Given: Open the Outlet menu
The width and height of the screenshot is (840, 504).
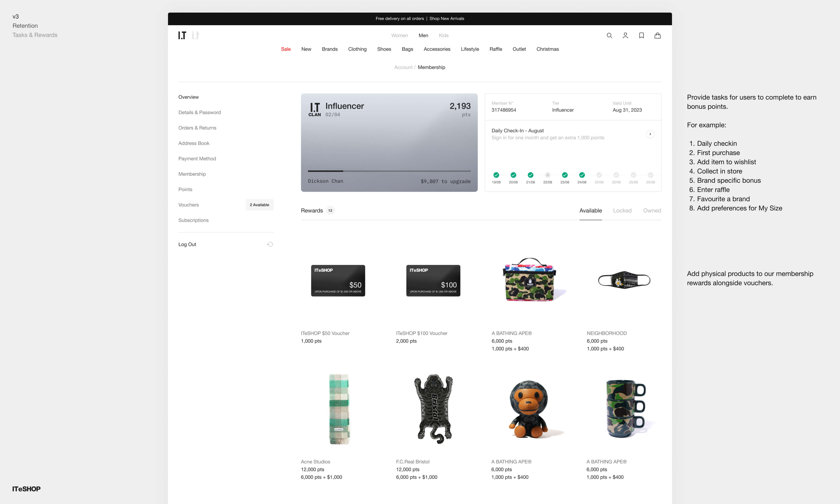Looking at the screenshot, I should point(519,49).
